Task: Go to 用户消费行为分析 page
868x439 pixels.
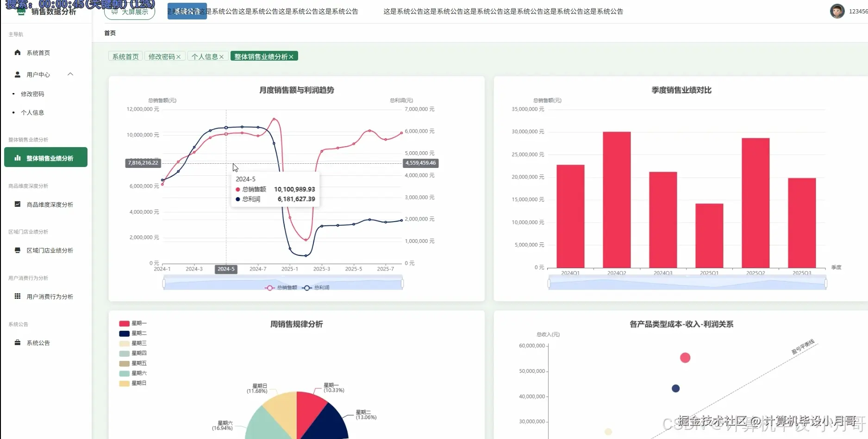Action: pyautogui.click(x=50, y=297)
